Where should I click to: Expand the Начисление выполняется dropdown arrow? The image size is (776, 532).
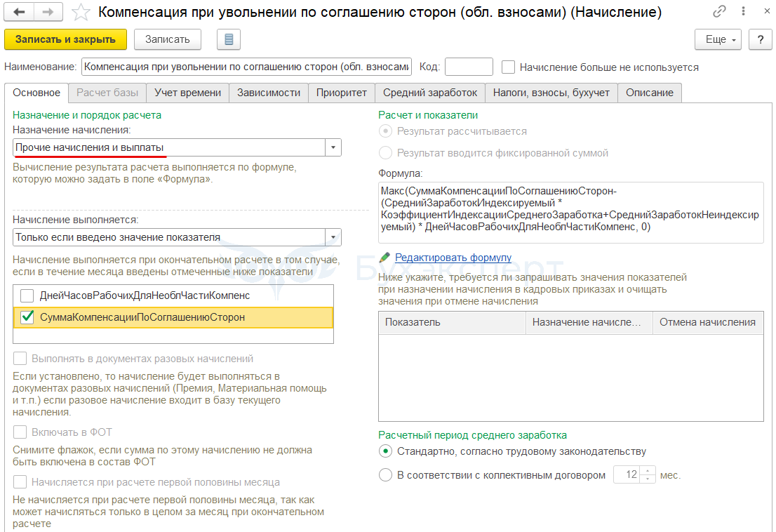[333, 237]
